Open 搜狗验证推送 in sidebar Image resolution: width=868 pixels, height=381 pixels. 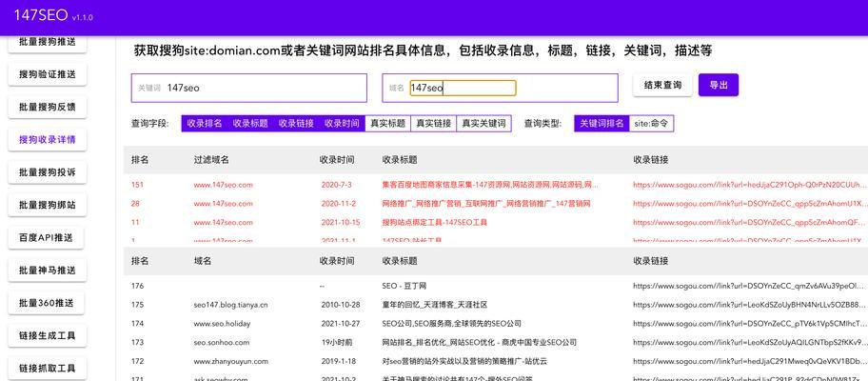click(47, 74)
